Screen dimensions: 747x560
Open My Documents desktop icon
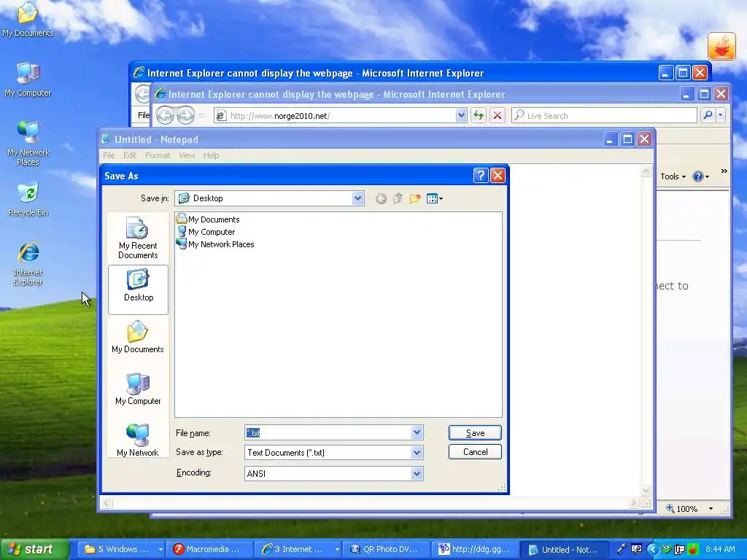pyautogui.click(x=28, y=19)
